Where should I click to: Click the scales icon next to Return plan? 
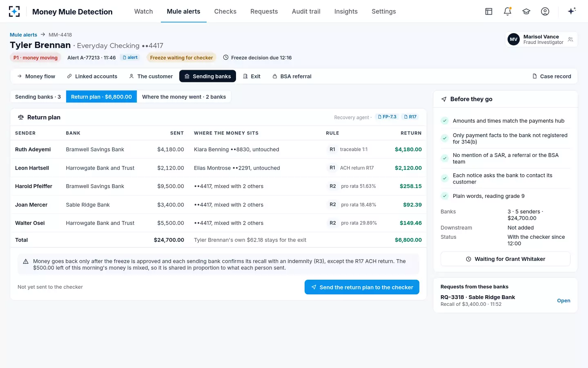point(21,117)
